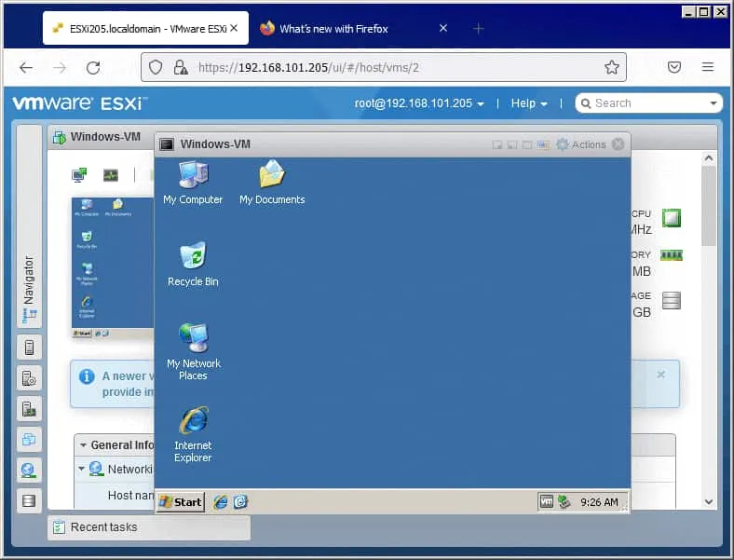Viewport: 734px width, 560px height.
Task: Dismiss the newer version notification banner
Action: pos(660,375)
